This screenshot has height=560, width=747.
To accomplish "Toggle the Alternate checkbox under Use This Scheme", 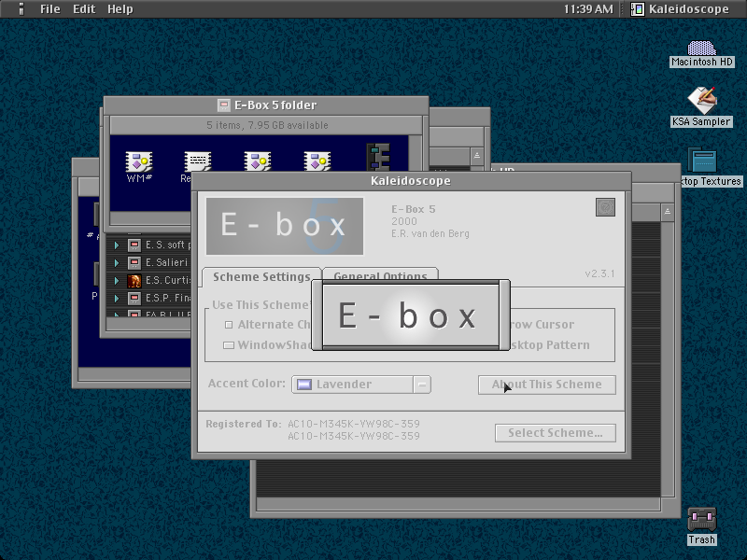I will (x=229, y=325).
